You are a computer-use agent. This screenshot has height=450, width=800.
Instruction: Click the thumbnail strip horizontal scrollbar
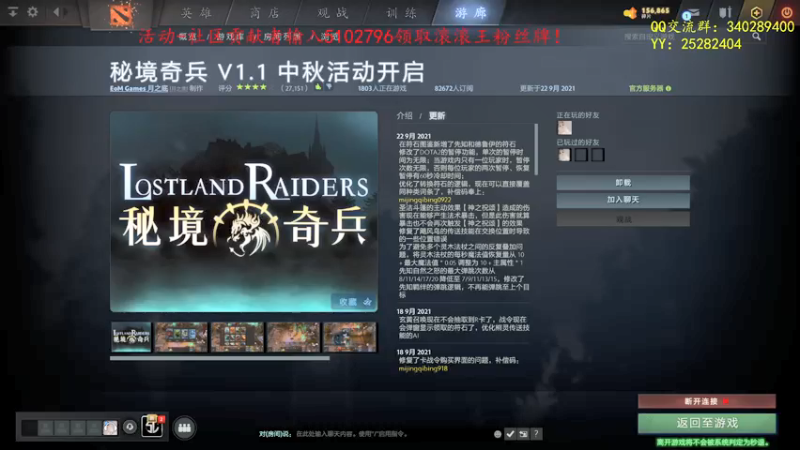tap(219, 358)
